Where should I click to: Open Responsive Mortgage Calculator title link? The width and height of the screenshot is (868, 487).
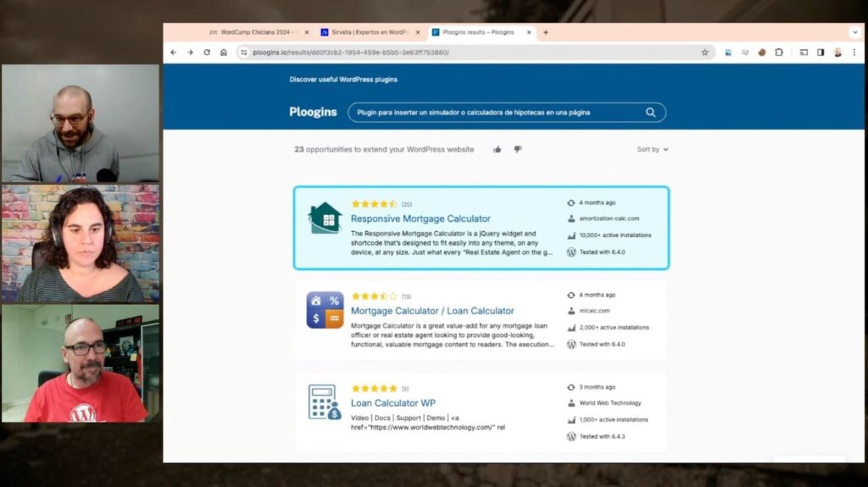420,219
